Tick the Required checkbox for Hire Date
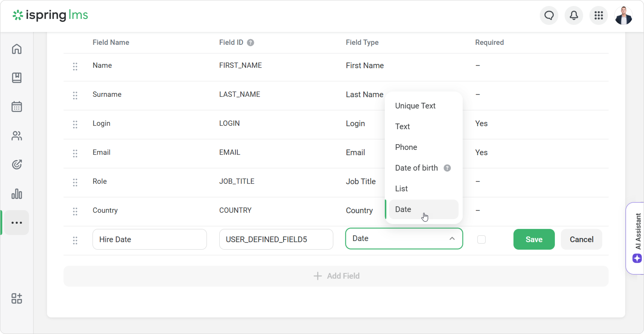This screenshot has width=644, height=334. point(481,239)
